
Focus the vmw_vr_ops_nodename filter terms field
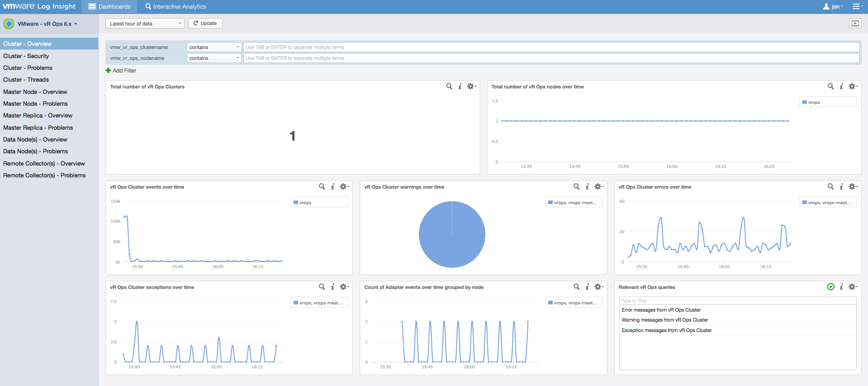551,58
